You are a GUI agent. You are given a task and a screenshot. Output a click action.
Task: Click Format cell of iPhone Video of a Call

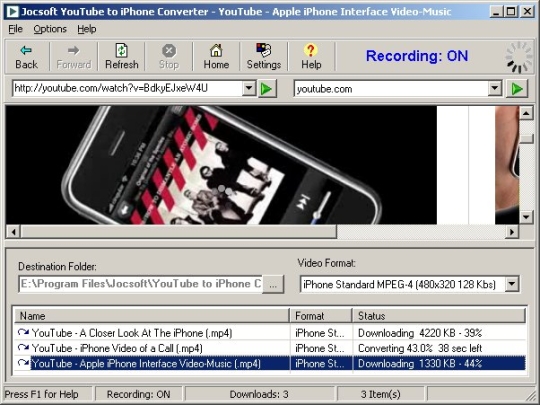[x=320, y=348]
